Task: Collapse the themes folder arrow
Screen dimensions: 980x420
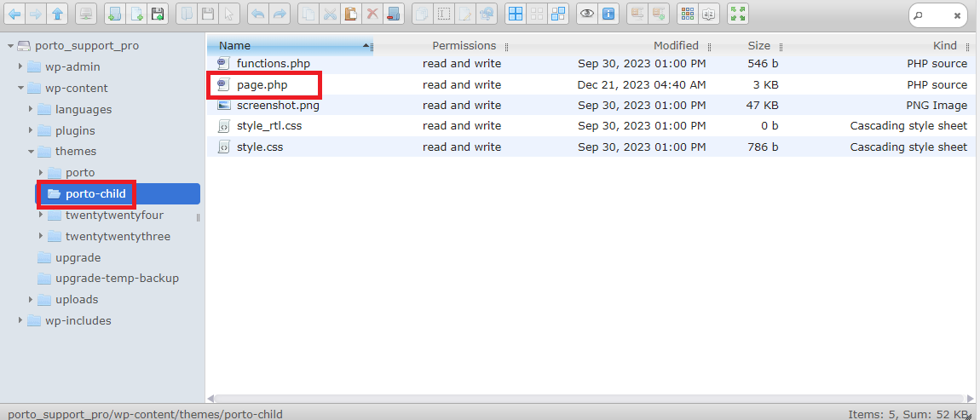Action: click(x=31, y=152)
